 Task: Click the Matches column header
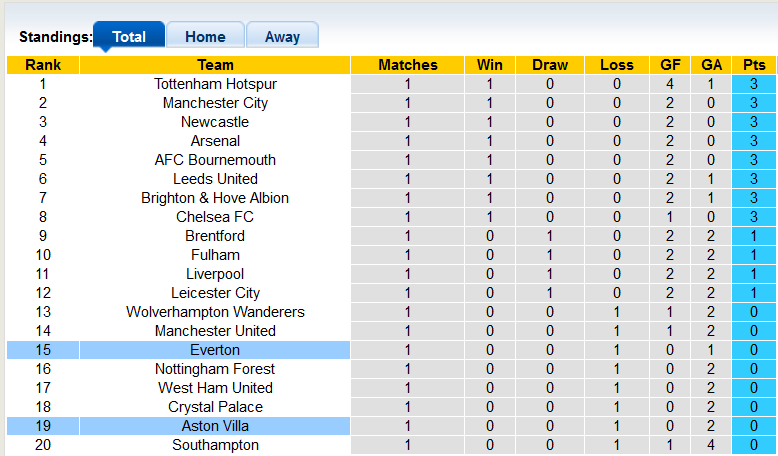pyautogui.click(x=408, y=65)
